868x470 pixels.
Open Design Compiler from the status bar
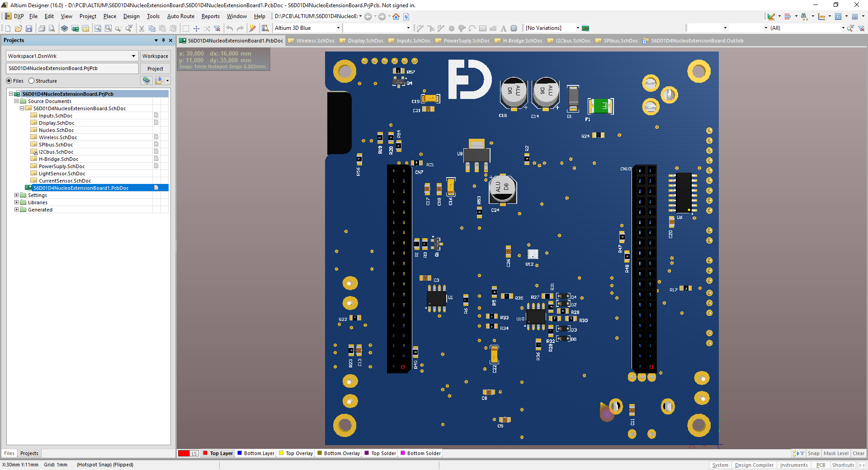pos(754,465)
